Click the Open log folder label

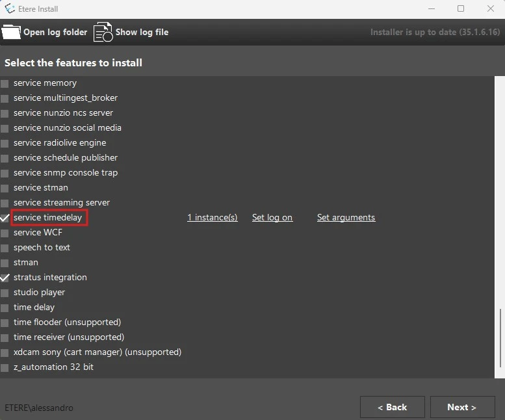tap(55, 32)
